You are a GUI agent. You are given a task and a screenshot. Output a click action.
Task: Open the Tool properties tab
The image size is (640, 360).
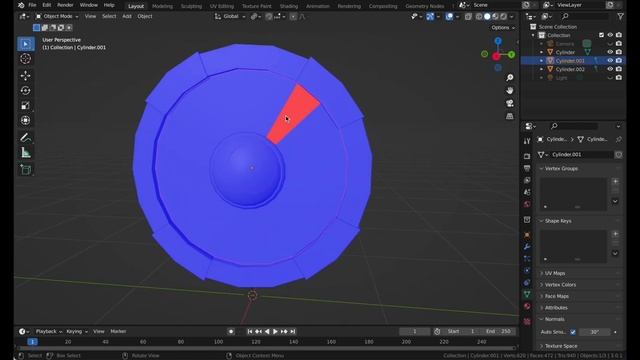(x=527, y=141)
